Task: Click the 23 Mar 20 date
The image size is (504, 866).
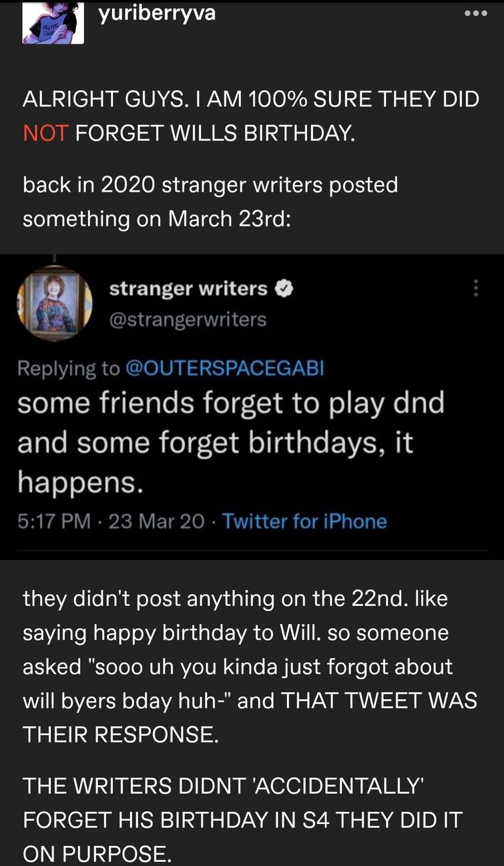Action: (x=156, y=521)
